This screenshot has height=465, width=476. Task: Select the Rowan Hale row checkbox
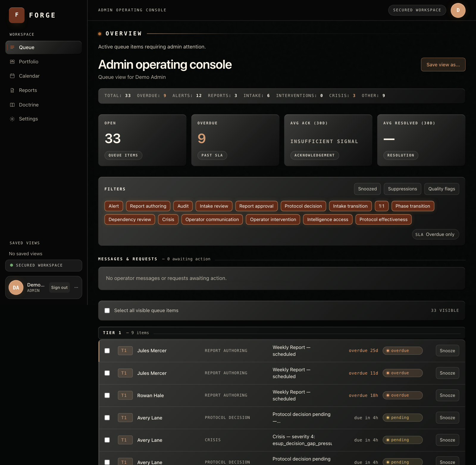107,395
